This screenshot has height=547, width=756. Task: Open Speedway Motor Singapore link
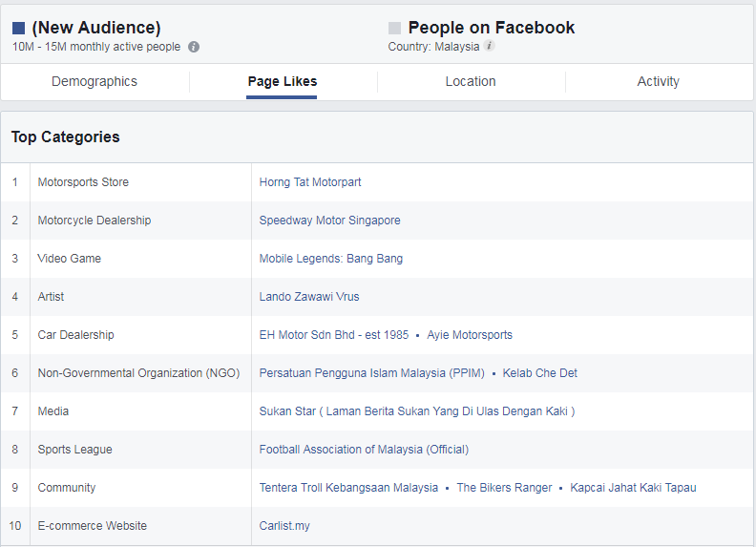pyautogui.click(x=329, y=221)
